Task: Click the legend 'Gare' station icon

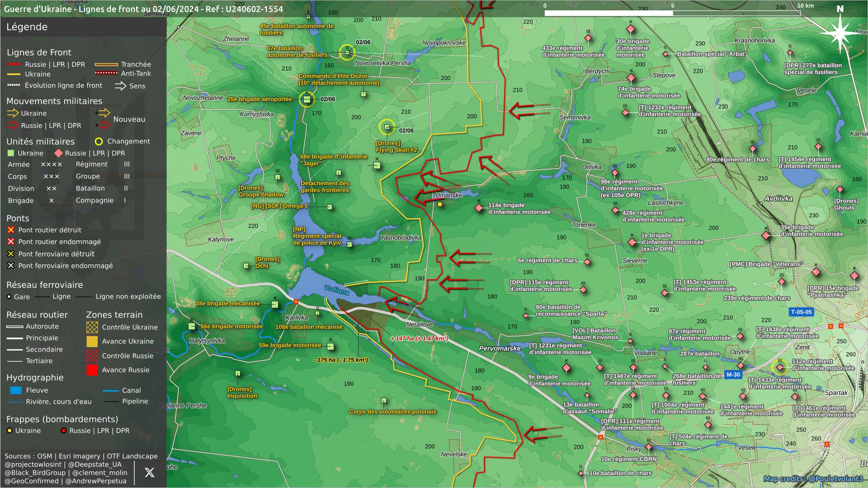Action: (9, 297)
